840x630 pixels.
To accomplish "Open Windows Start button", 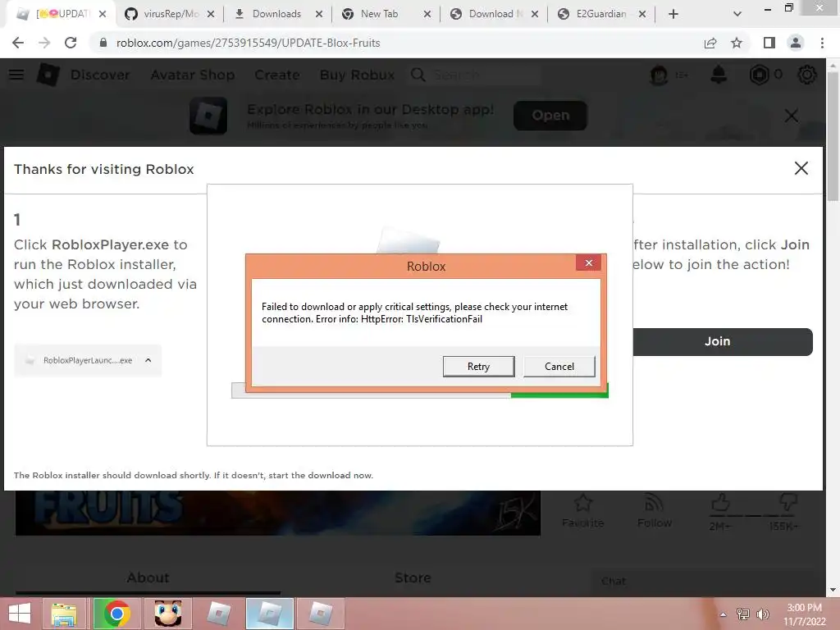I will (20, 614).
